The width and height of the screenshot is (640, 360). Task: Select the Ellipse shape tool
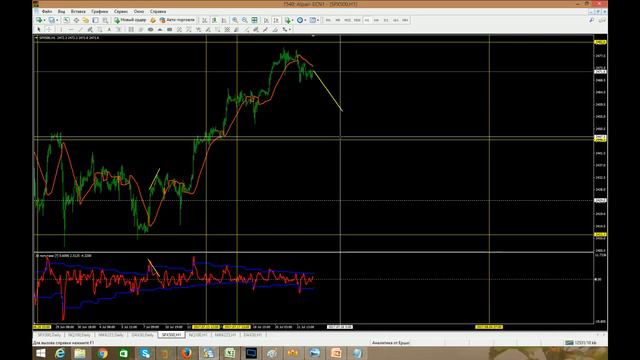[151, 29]
